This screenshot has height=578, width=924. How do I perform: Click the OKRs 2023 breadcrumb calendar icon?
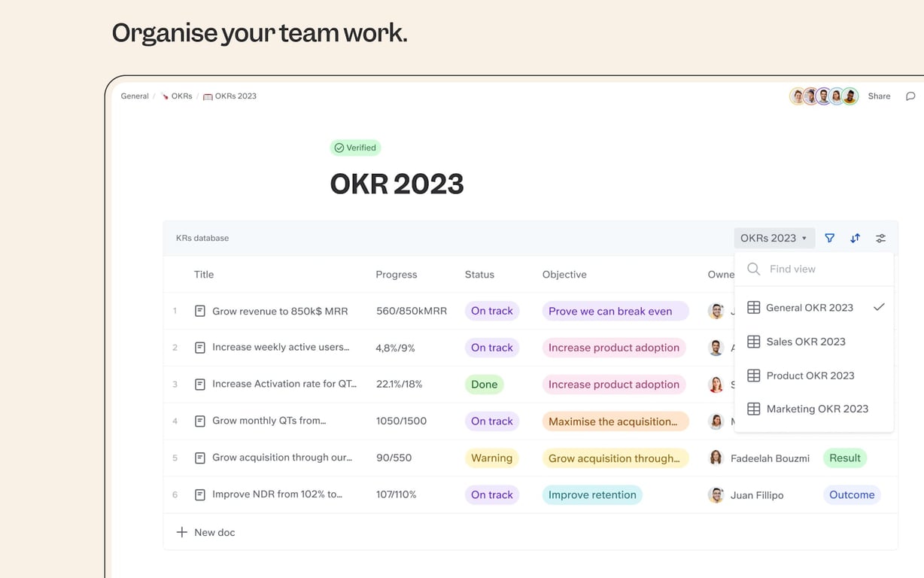[x=208, y=96]
